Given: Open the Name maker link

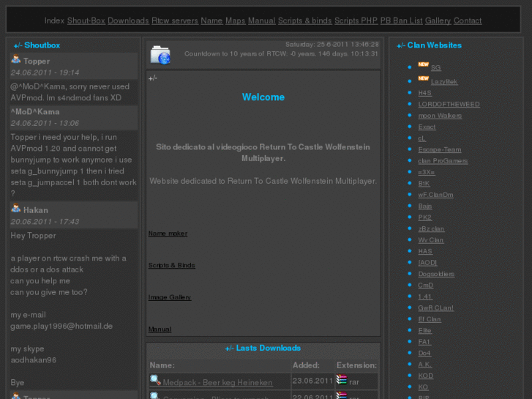Looking at the screenshot, I should point(168,234).
